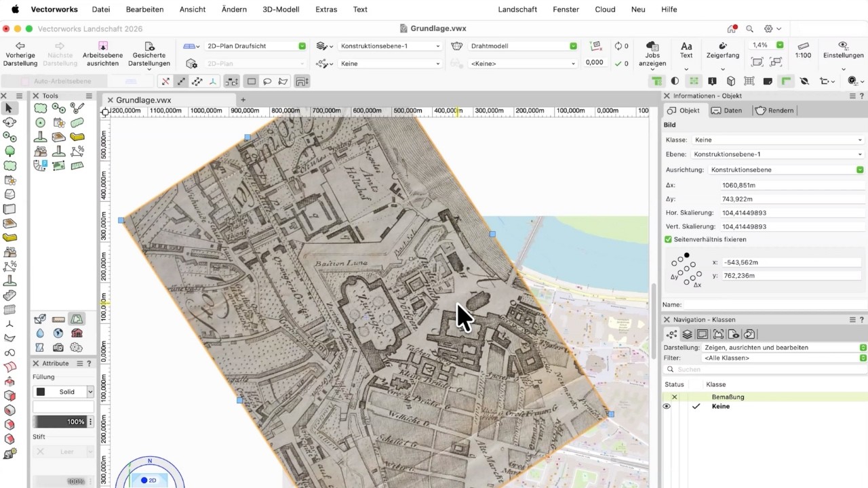868x488 pixels.
Task: Click the class tags icon in Navigation
Action: (671, 334)
